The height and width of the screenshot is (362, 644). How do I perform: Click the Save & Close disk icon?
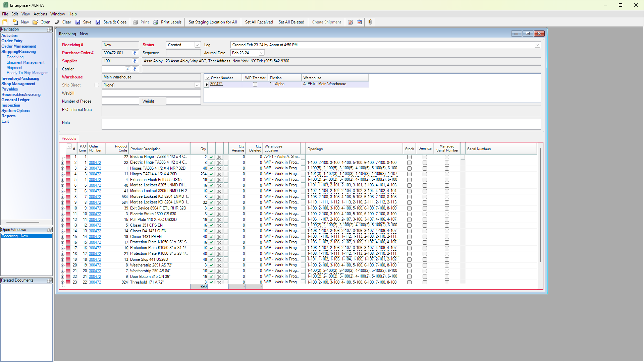click(98, 22)
